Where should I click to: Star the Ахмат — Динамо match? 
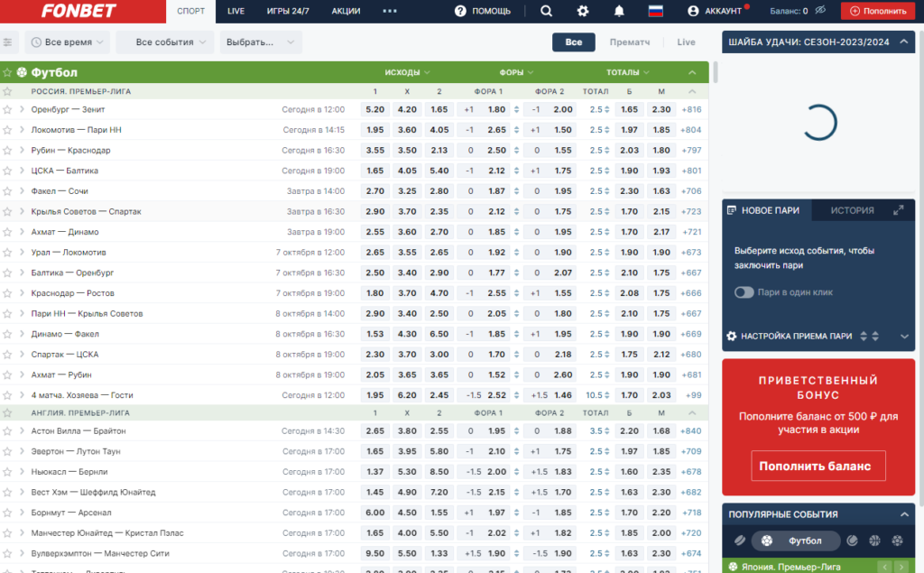7,232
